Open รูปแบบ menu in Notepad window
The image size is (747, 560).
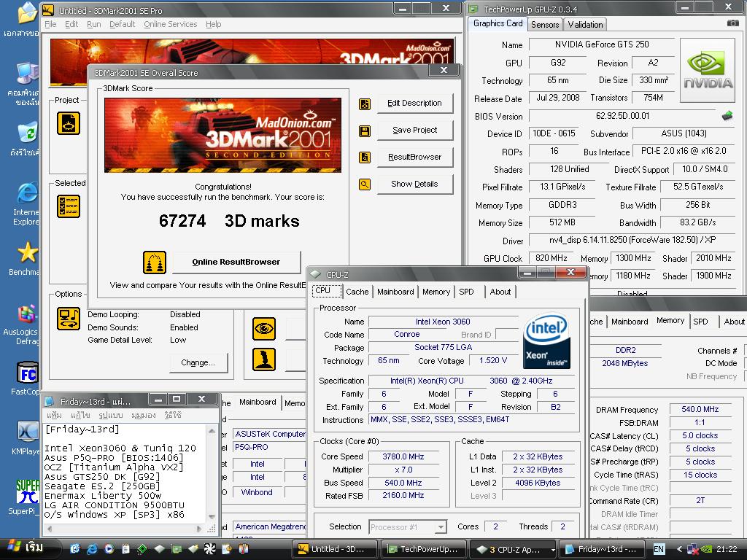click(x=111, y=415)
